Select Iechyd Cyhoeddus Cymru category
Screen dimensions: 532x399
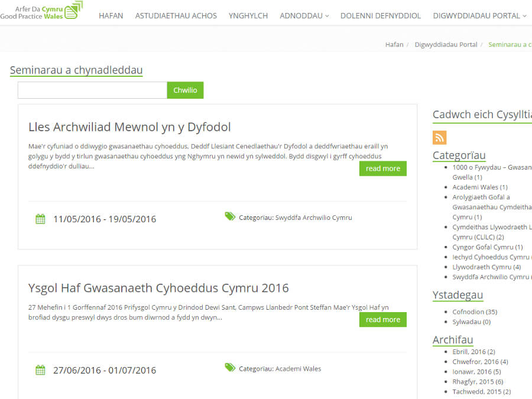pyautogui.click(x=492, y=257)
